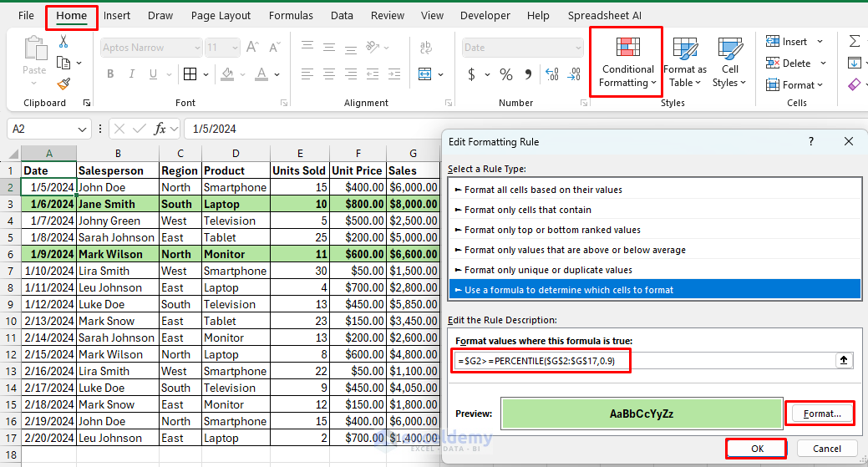Click the Percent Style icon

point(506,74)
